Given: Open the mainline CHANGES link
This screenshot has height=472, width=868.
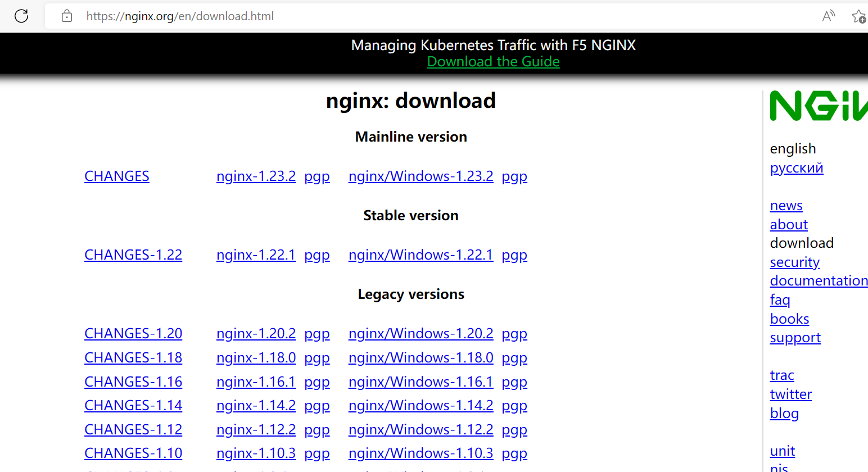Looking at the screenshot, I should pyautogui.click(x=117, y=176).
